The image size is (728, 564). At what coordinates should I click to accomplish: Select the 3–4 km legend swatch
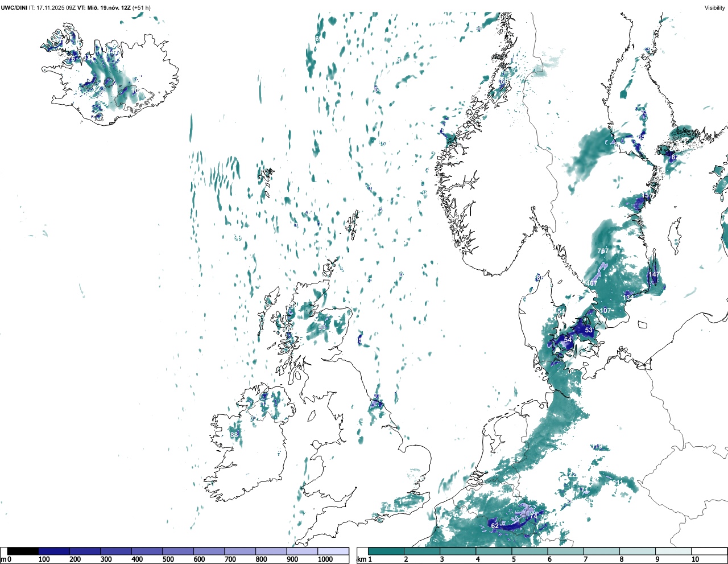(x=458, y=551)
